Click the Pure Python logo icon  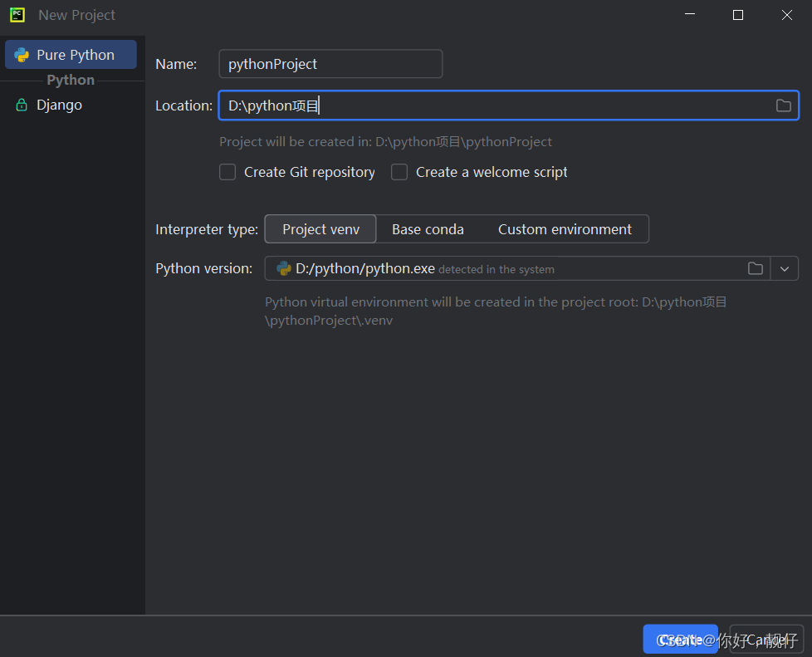click(22, 55)
